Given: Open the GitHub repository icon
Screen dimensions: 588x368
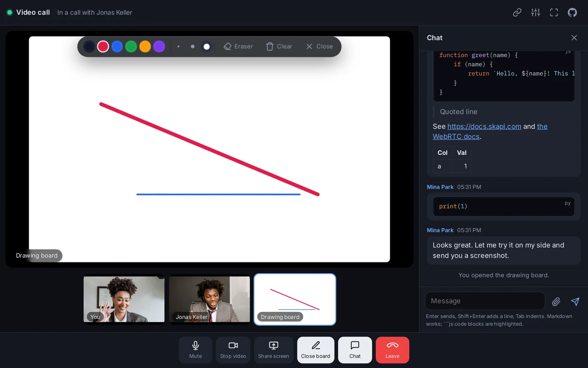Looking at the screenshot, I should (x=572, y=13).
